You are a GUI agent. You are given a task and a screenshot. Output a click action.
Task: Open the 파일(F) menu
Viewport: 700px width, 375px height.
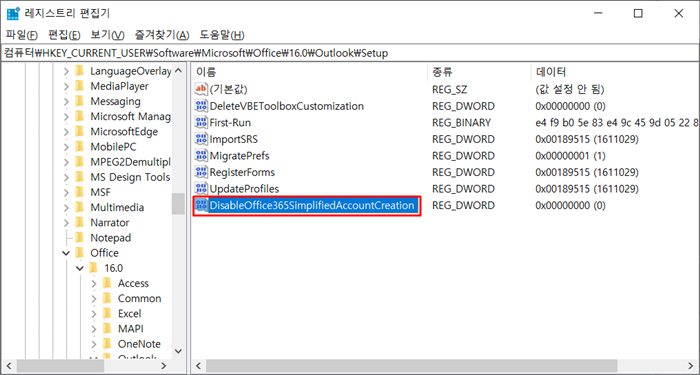pyautogui.click(x=21, y=35)
